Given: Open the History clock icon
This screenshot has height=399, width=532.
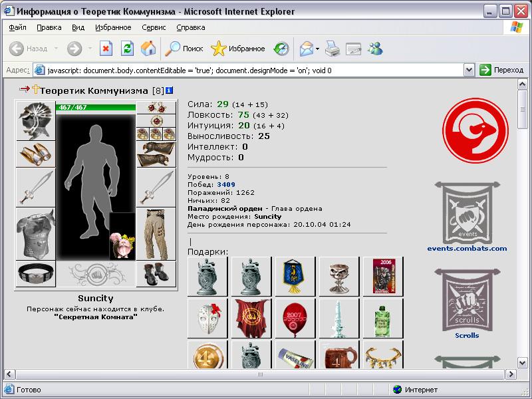Looking at the screenshot, I should [x=281, y=49].
